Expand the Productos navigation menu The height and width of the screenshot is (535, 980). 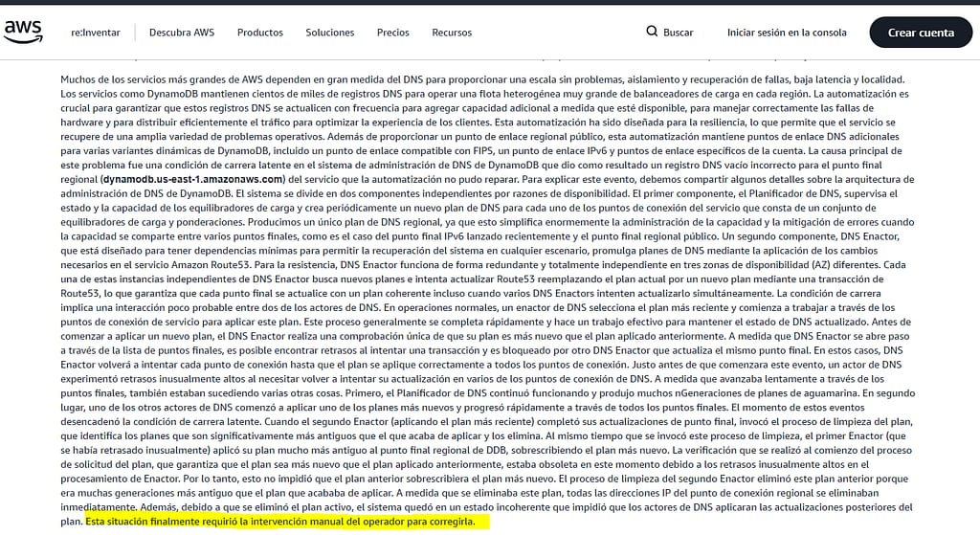point(259,33)
